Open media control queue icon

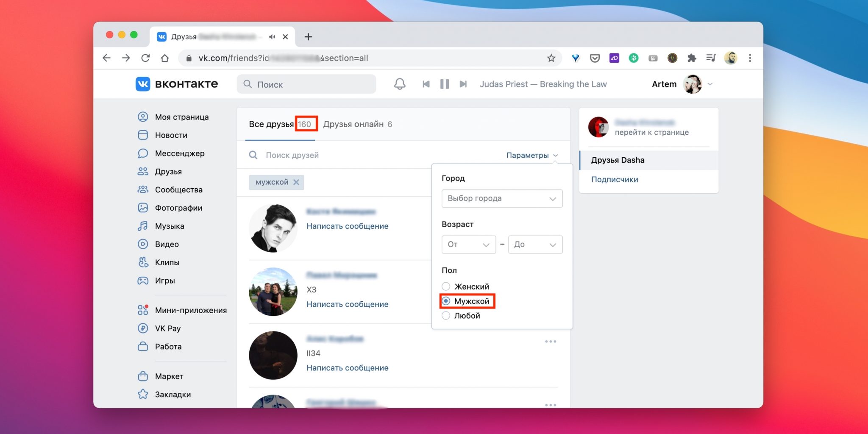pos(711,58)
